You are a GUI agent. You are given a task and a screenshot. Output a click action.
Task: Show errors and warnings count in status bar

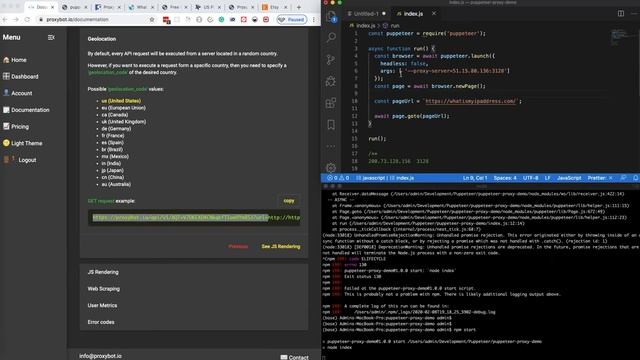[x=338, y=178]
